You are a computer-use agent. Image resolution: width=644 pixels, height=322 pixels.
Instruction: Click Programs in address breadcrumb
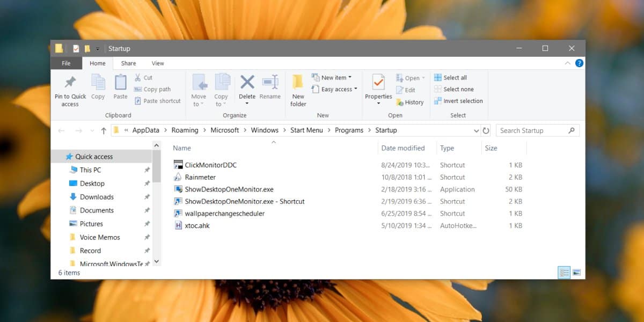click(x=349, y=130)
